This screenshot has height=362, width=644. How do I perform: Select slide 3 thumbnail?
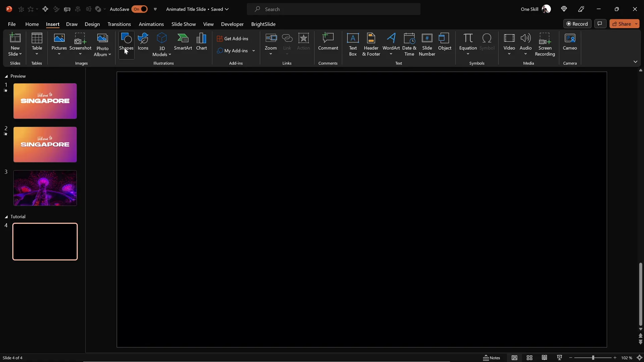(x=45, y=188)
